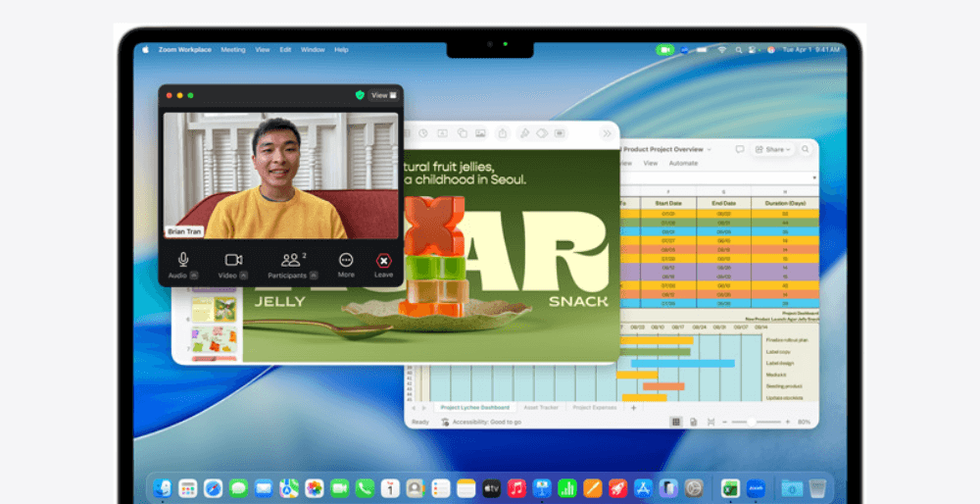Switch to the Project Expenses sheet
The width and height of the screenshot is (980, 504).
(595, 408)
